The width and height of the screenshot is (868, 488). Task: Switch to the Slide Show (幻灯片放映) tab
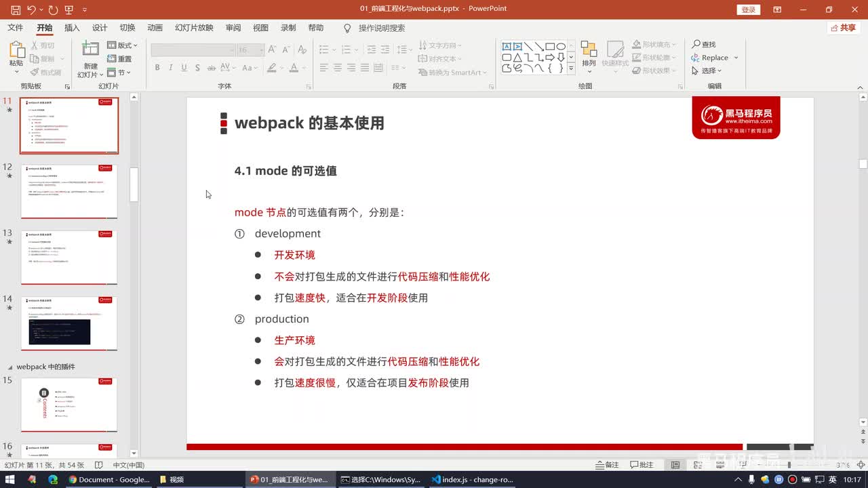tap(194, 28)
